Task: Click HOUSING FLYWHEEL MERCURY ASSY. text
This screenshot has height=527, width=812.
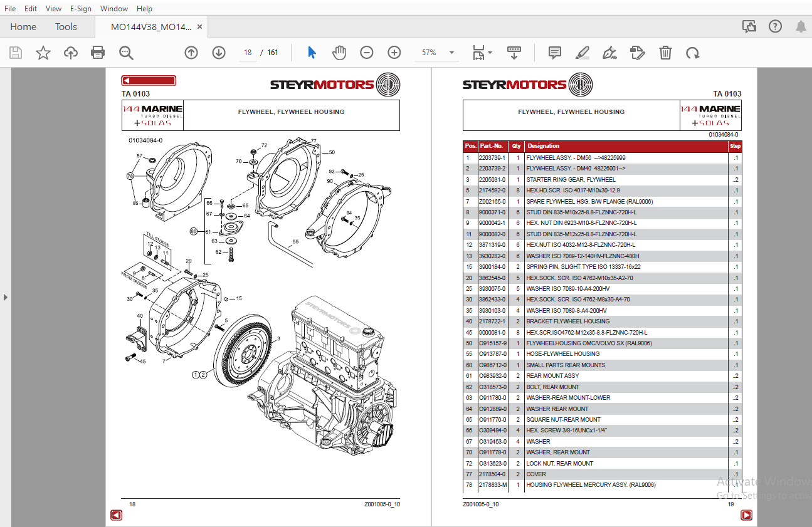Action: click(x=591, y=485)
